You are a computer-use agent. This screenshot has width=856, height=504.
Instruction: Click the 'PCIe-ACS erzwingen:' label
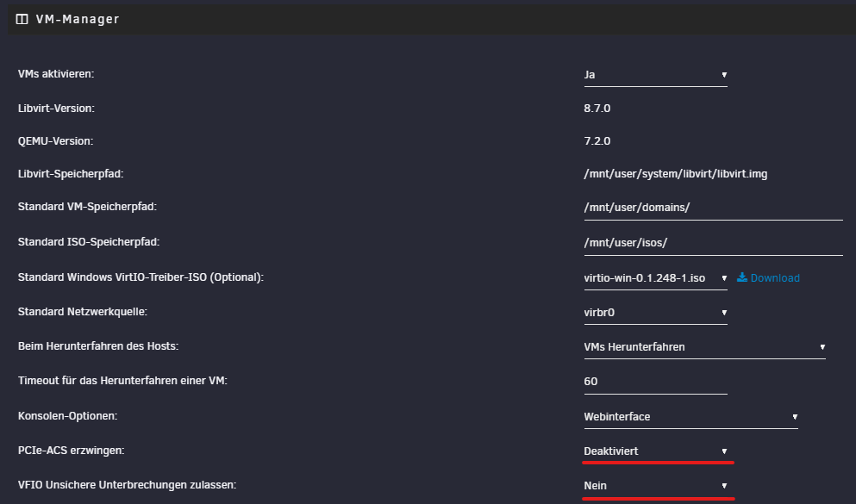click(71, 450)
